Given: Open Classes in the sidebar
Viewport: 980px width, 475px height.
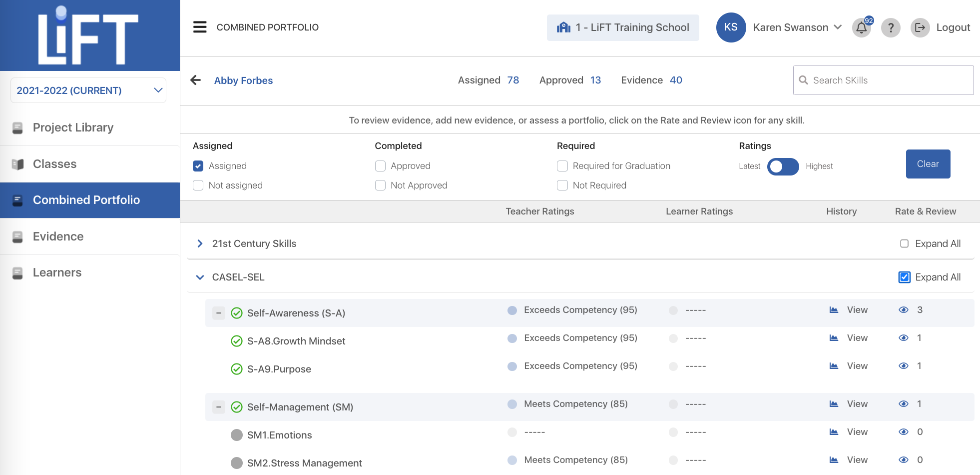Looking at the screenshot, I should coord(90,164).
